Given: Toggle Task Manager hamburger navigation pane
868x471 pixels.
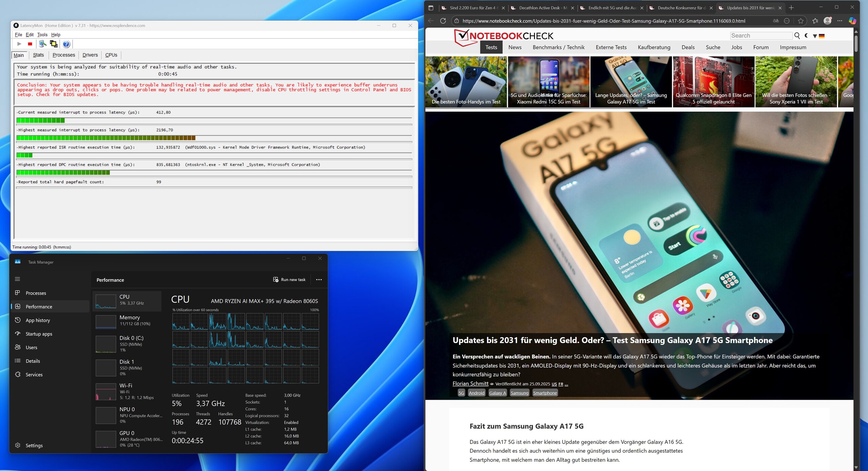Looking at the screenshot, I should (x=18, y=279).
